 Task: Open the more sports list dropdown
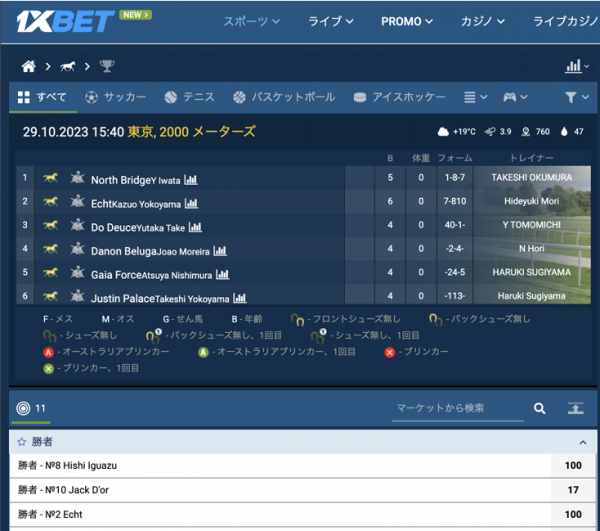tap(475, 97)
